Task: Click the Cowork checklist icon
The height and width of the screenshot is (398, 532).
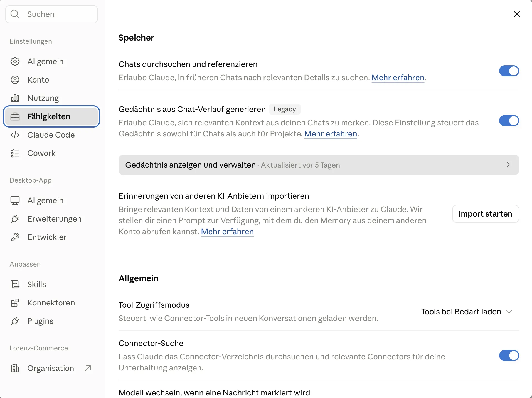Action: [x=15, y=153]
